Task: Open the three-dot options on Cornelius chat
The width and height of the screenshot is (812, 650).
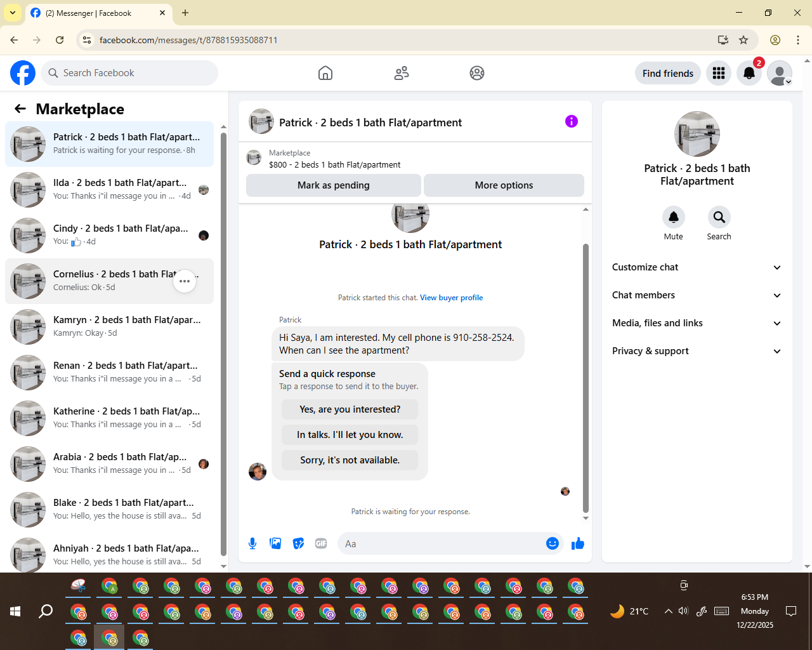Action: pyautogui.click(x=185, y=281)
